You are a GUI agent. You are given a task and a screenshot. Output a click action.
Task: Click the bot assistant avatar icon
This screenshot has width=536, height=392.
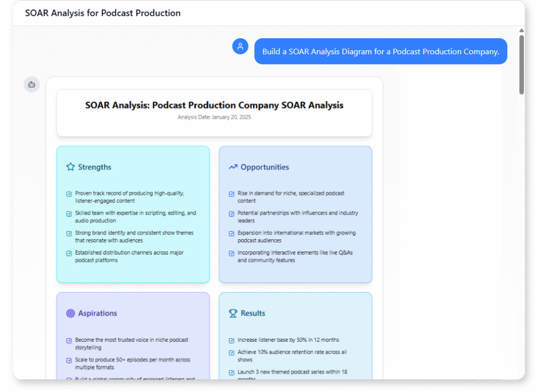31,84
